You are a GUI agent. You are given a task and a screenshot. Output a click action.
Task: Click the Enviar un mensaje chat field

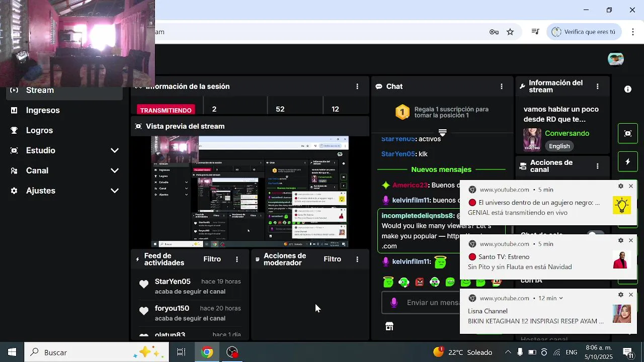click(421, 303)
